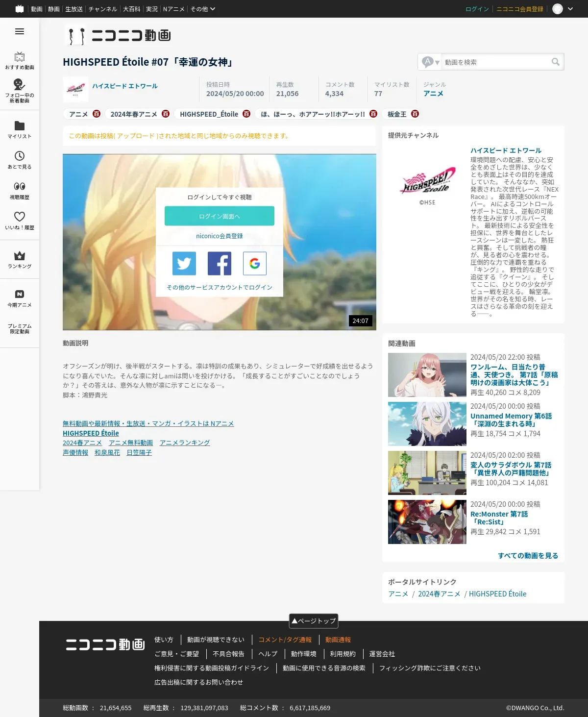This screenshot has height=717, width=588.
Task: Open dictionary icon beside アニメ tag
Action: [x=97, y=114]
